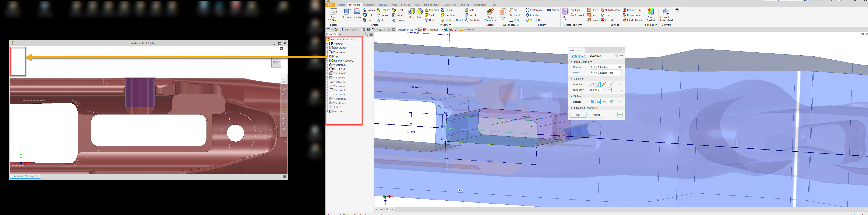Open the Hole tool

pyautogui.click(x=412, y=14)
